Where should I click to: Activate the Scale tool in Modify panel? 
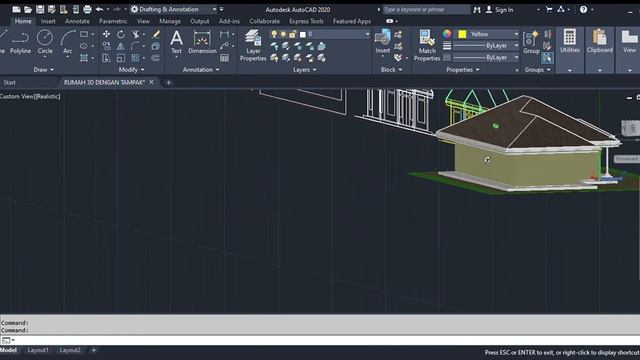pyautogui.click(x=121, y=58)
